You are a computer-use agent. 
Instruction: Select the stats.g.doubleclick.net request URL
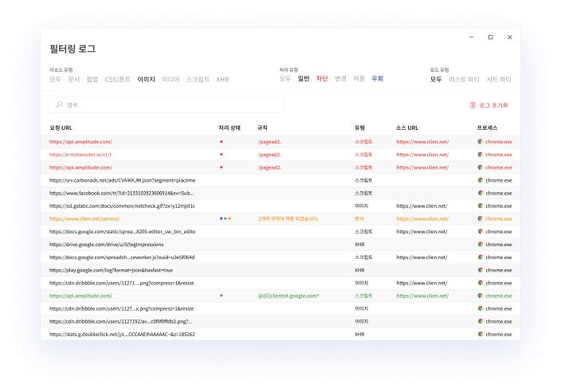click(122, 334)
